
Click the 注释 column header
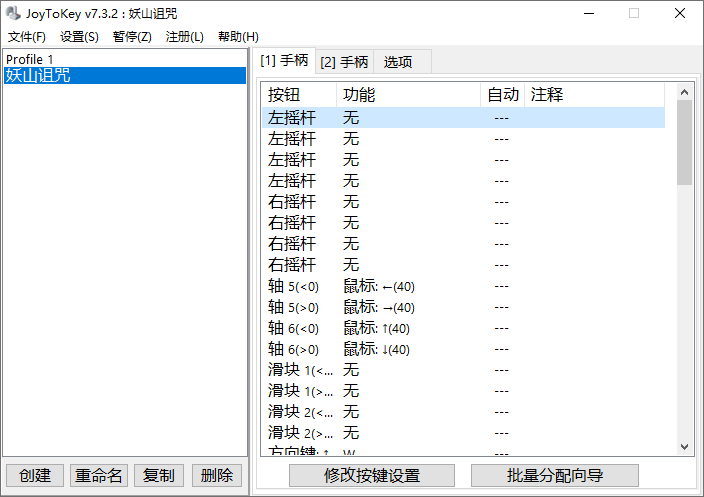pos(594,95)
